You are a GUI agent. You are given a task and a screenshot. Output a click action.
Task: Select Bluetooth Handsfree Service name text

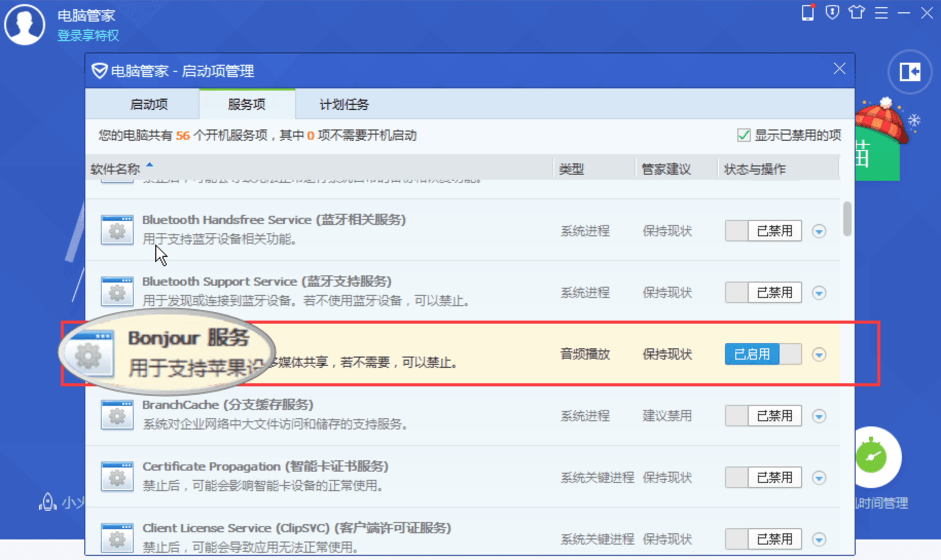point(274,220)
